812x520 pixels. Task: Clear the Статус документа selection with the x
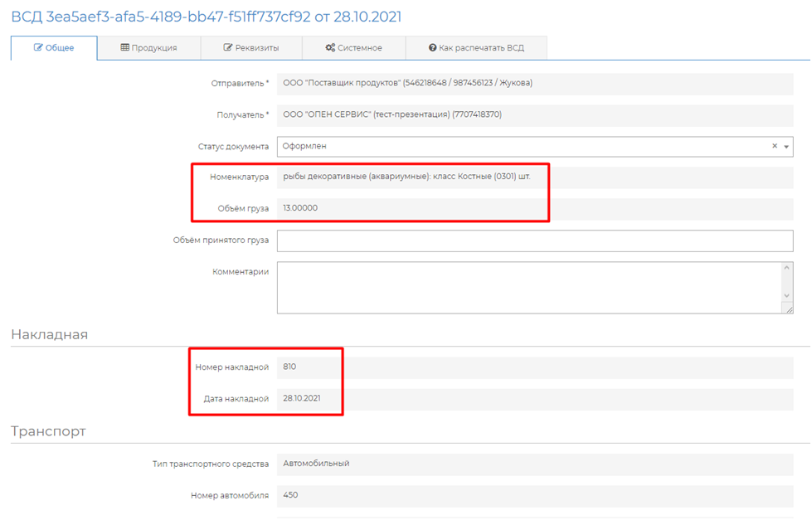pos(775,146)
